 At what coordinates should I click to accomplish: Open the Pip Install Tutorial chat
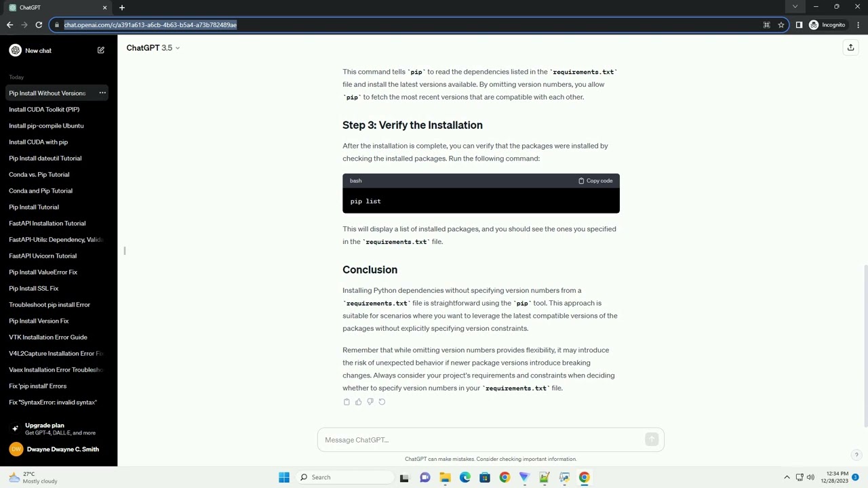34,207
